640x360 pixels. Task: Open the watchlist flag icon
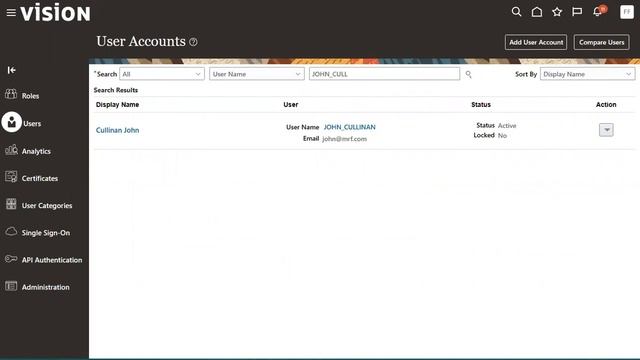tap(577, 12)
